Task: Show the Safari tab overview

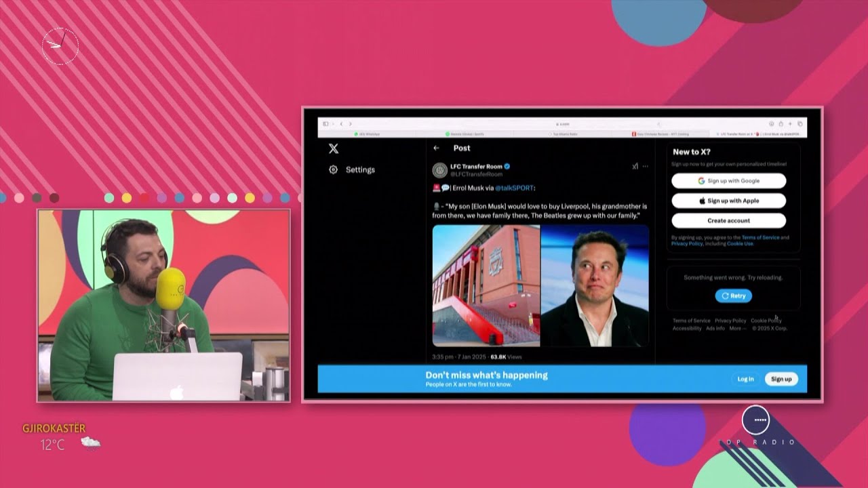Action: 800,124
